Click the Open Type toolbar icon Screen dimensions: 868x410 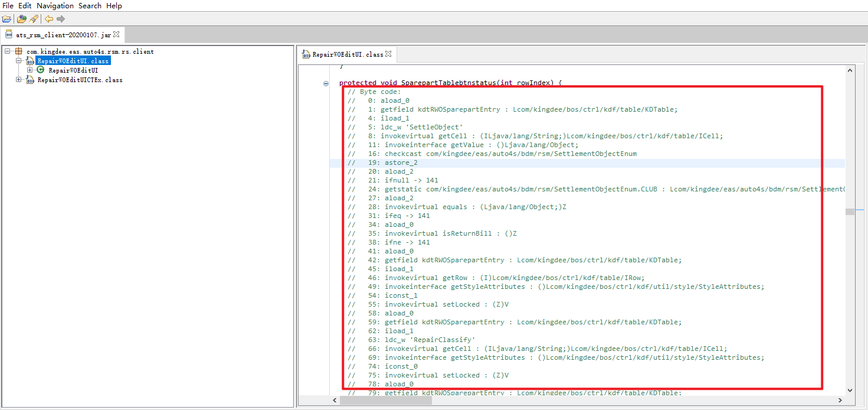(21, 19)
